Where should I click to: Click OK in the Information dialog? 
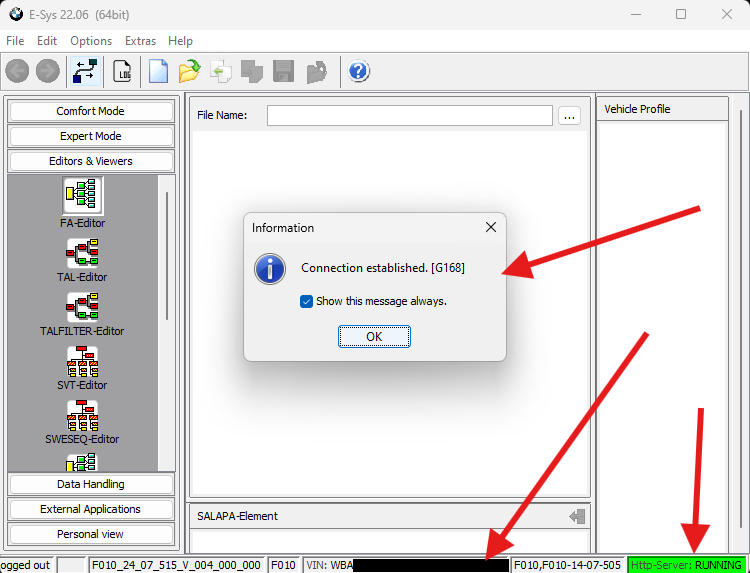(x=374, y=337)
